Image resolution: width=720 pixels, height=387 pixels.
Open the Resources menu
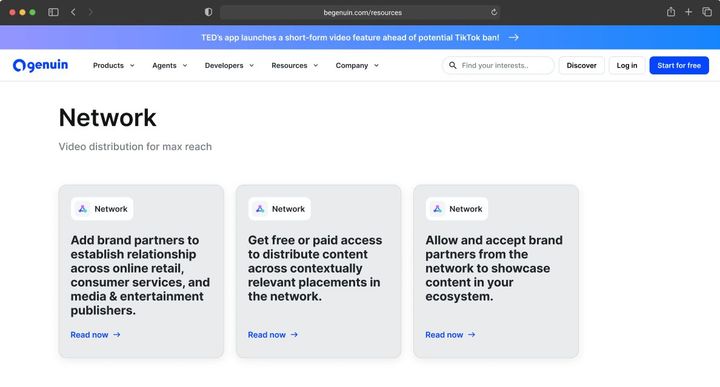click(x=294, y=66)
